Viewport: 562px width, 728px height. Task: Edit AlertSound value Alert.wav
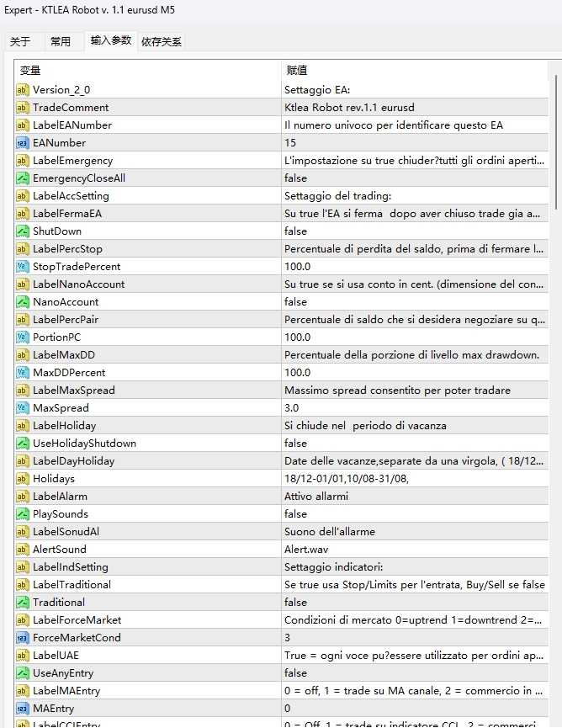[x=415, y=550]
